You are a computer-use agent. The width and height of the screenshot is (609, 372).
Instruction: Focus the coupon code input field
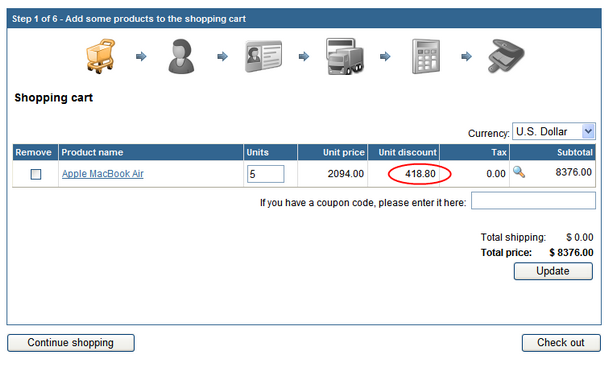tap(533, 201)
